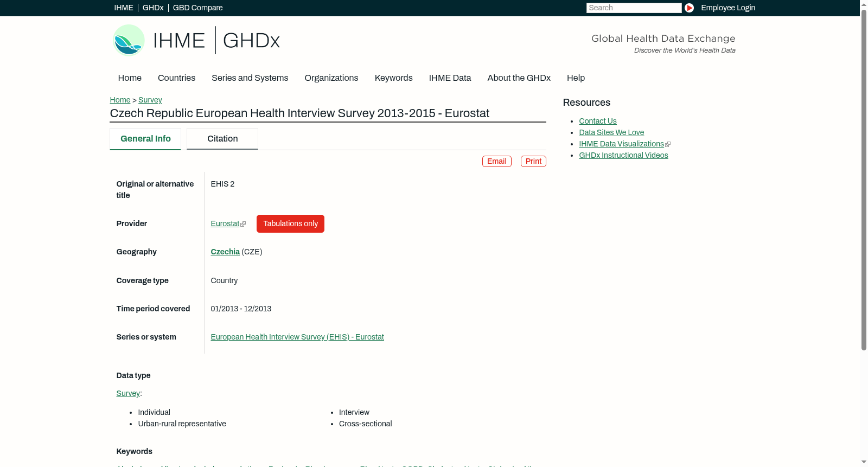This screenshot has width=868, height=467.
Task: Open the Employee Login link
Action: [728, 8]
